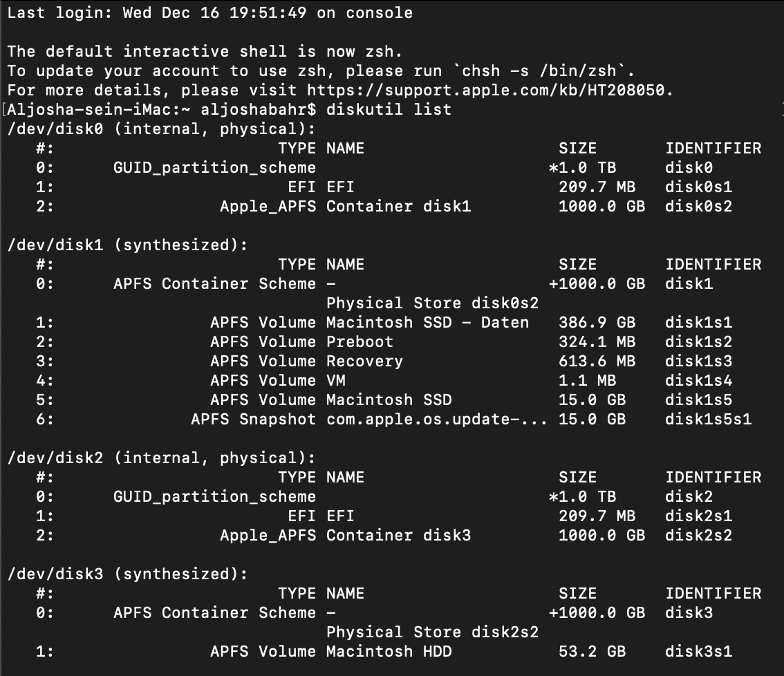
Task: Click the disk2s2 identifier
Action: pos(698,535)
